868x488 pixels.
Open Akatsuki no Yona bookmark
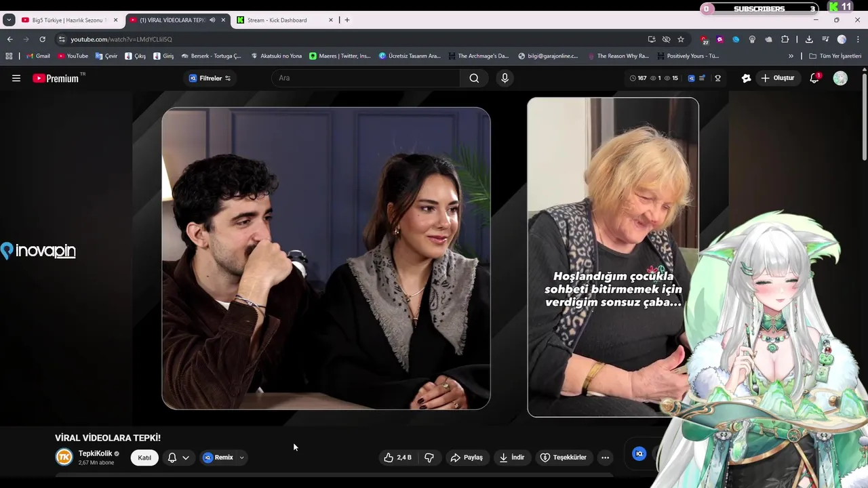coord(276,56)
